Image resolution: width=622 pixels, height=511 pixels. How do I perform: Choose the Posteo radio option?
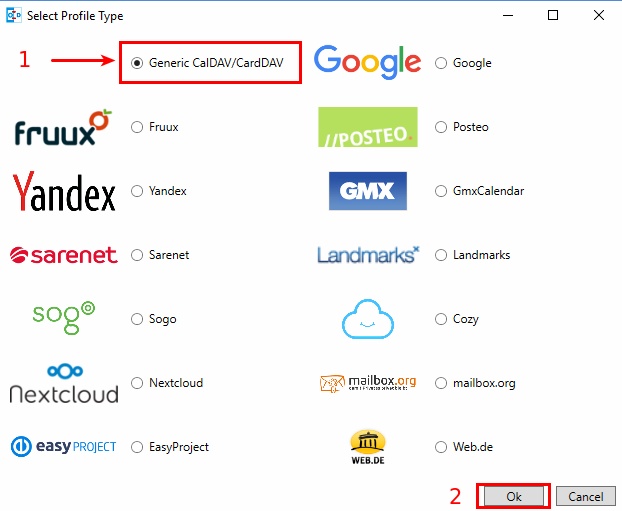click(x=441, y=127)
